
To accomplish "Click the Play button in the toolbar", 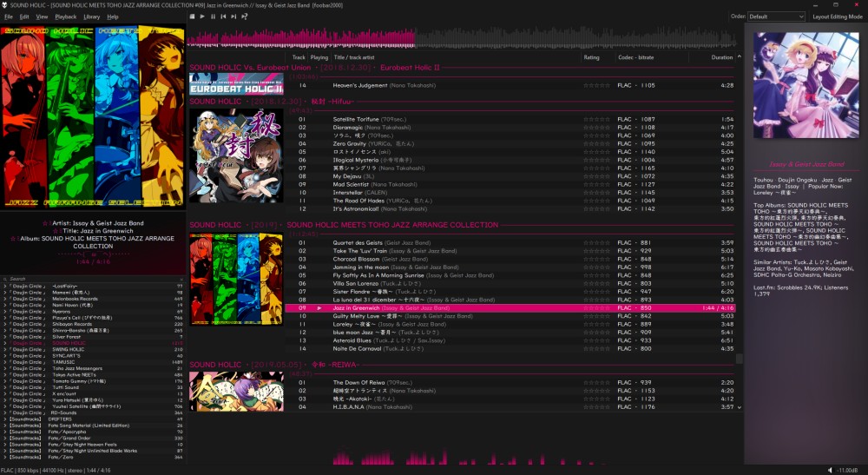I will pyautogui.click(x=202, y=16).
